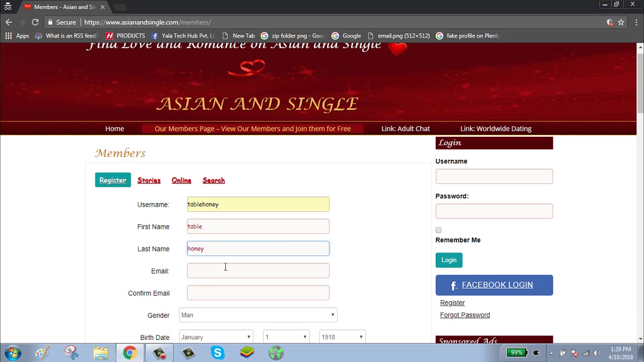This screenshot has width=644, height=362.
Task: Open the New Tab bookmark
Action: 238,36
